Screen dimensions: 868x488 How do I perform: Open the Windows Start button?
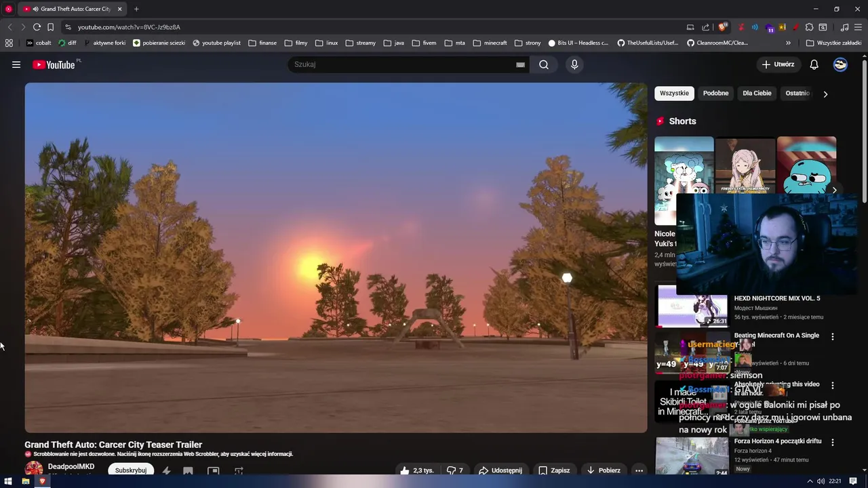(8, 481)
